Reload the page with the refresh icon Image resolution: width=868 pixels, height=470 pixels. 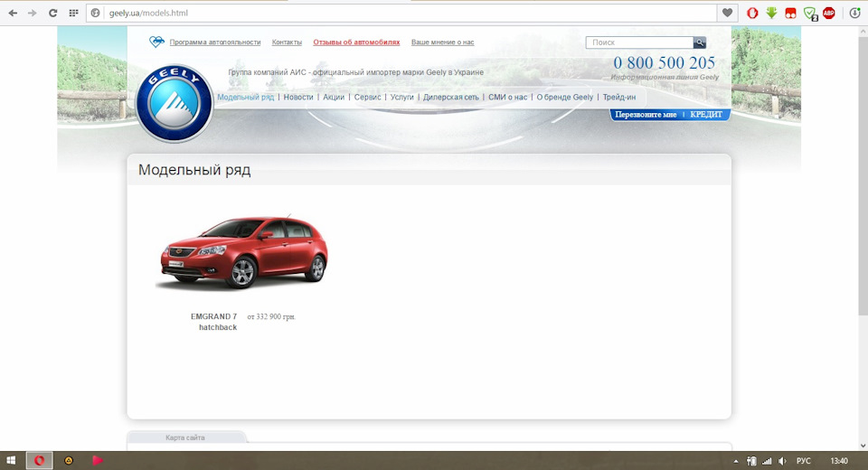52,13
